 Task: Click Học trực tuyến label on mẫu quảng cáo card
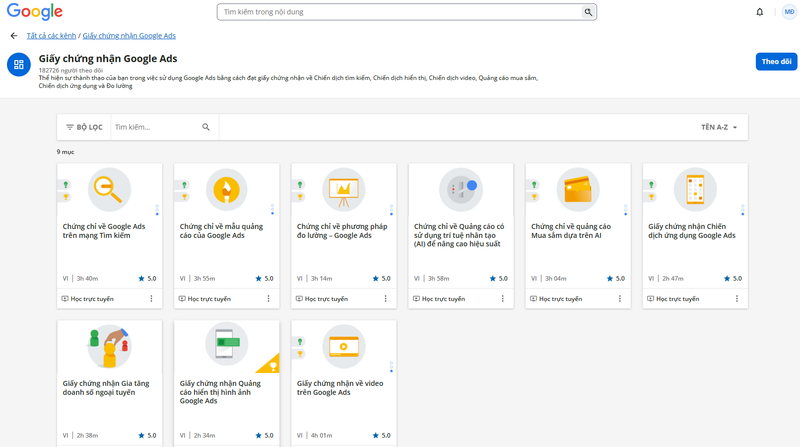click(209, 299)
